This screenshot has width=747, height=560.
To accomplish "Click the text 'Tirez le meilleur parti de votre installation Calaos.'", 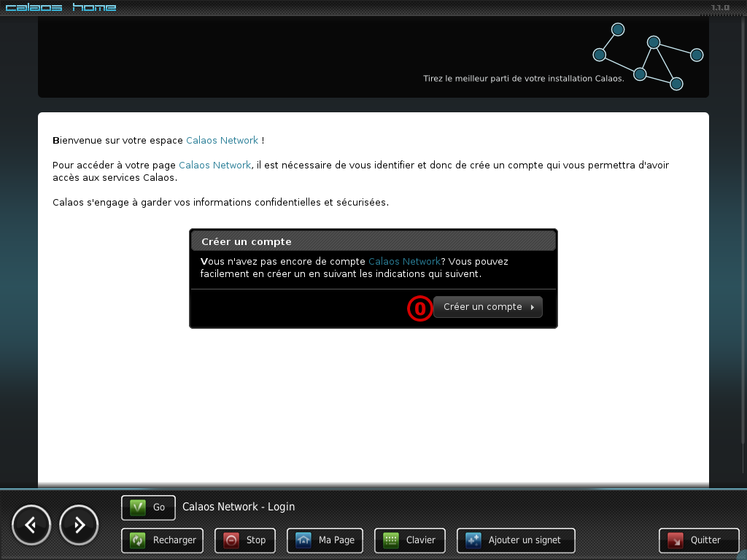I will [524, 79].
